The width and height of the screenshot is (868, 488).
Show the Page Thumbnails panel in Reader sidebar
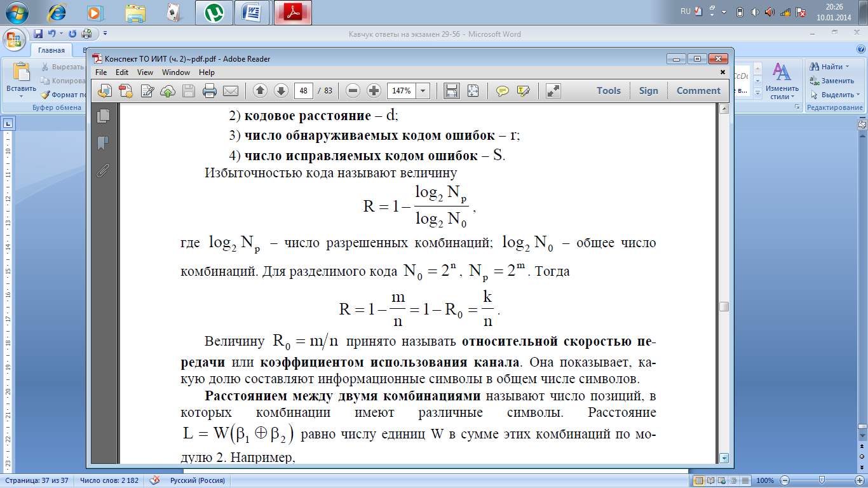(x=103, y=115)
